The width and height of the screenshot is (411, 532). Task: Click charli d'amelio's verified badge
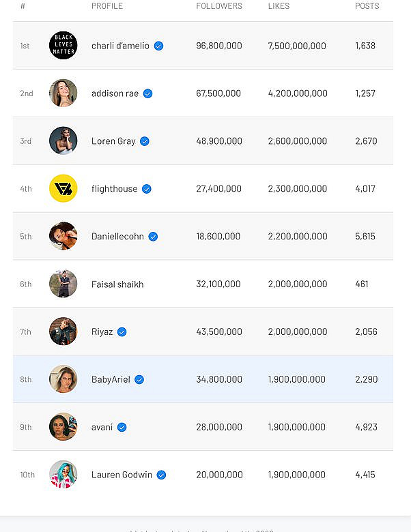[158, 46]
